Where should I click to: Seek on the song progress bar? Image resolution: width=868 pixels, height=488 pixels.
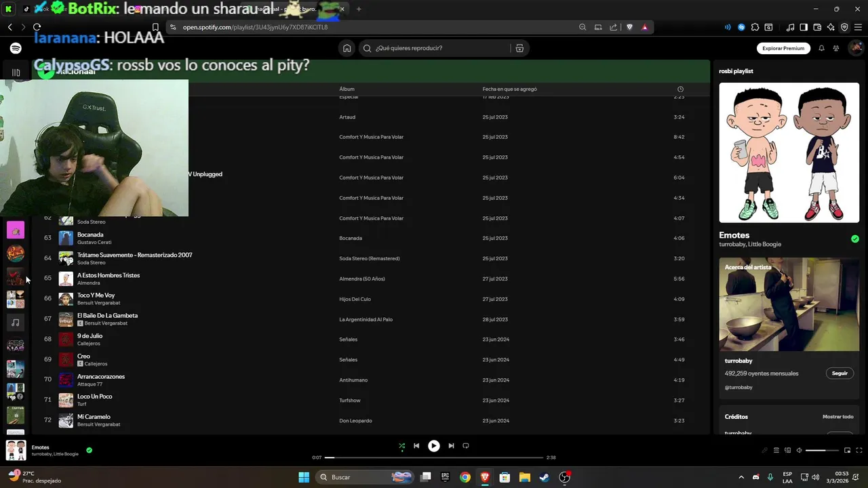[434, 457]
